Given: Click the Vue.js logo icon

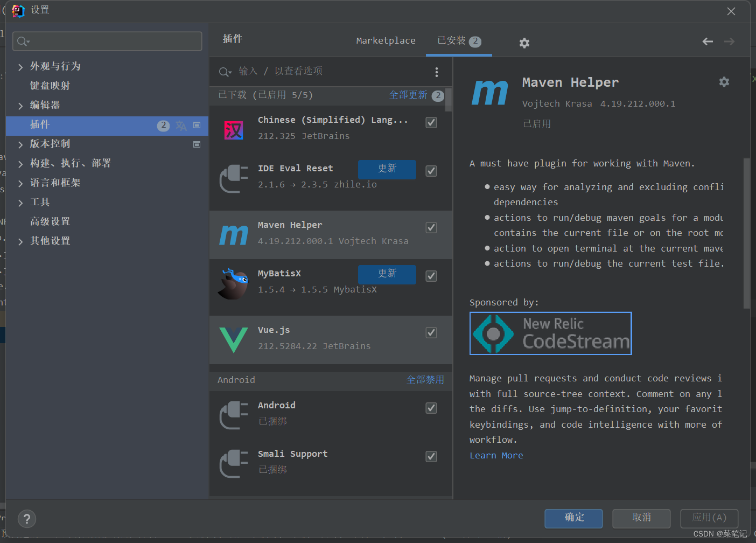Looking at the screenshot, I should pyautogui.click(x=234, y=340).
